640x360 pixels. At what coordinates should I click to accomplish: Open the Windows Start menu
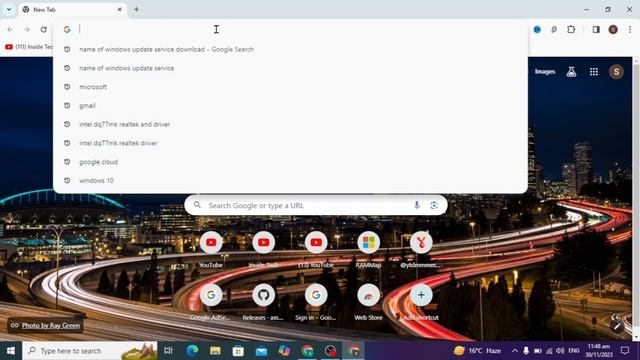[11, 351]
